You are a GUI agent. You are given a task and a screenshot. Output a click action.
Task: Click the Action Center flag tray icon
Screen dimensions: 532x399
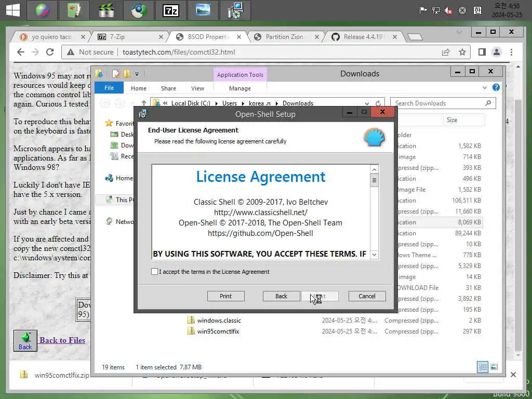coord(423,10)
